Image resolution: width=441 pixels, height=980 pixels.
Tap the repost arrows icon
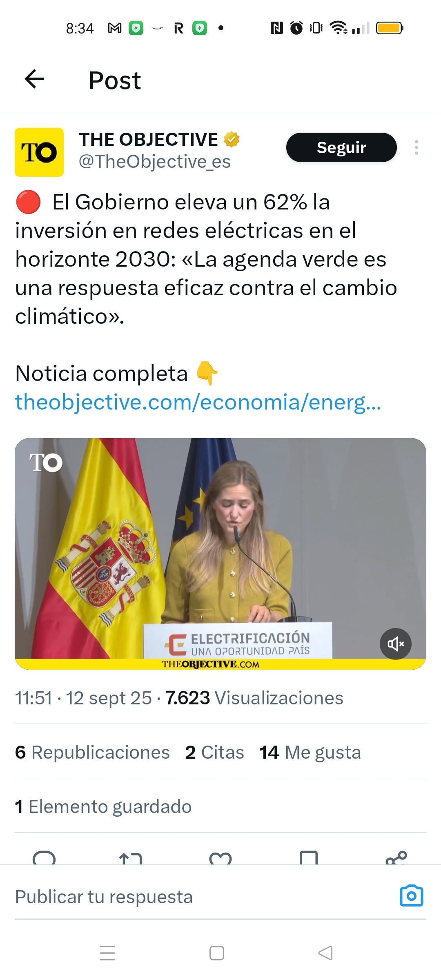coord(131,858)
